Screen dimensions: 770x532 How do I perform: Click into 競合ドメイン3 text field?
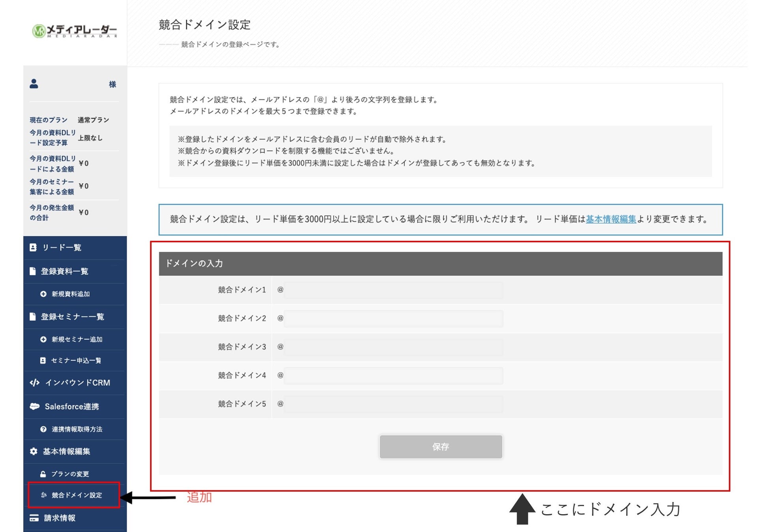click(x=393, y=347)
